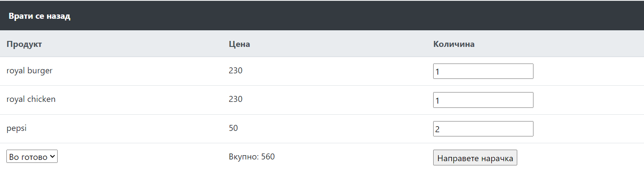Click the "Врати се назад" back link
This screenshot has width=644, height=191.
pos(39,16)
